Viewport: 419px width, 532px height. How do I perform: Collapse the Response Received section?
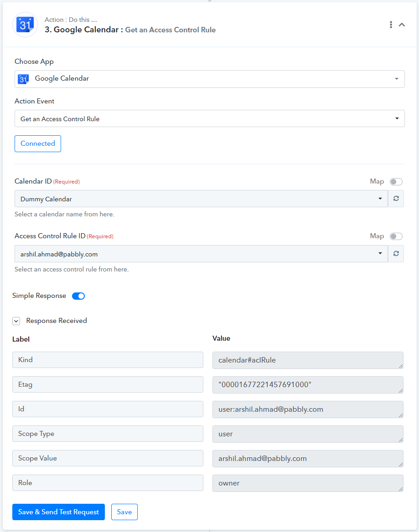pos(16,321)
